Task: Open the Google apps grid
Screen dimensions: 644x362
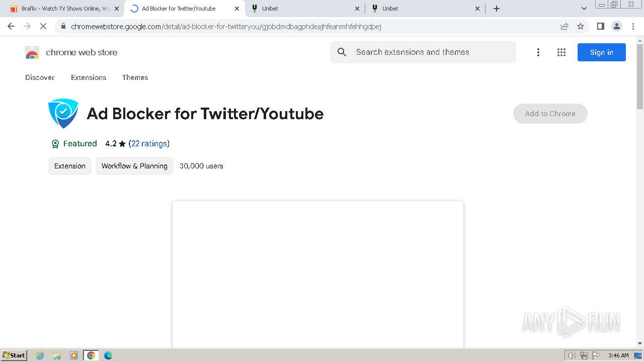Action: (561, 52)
